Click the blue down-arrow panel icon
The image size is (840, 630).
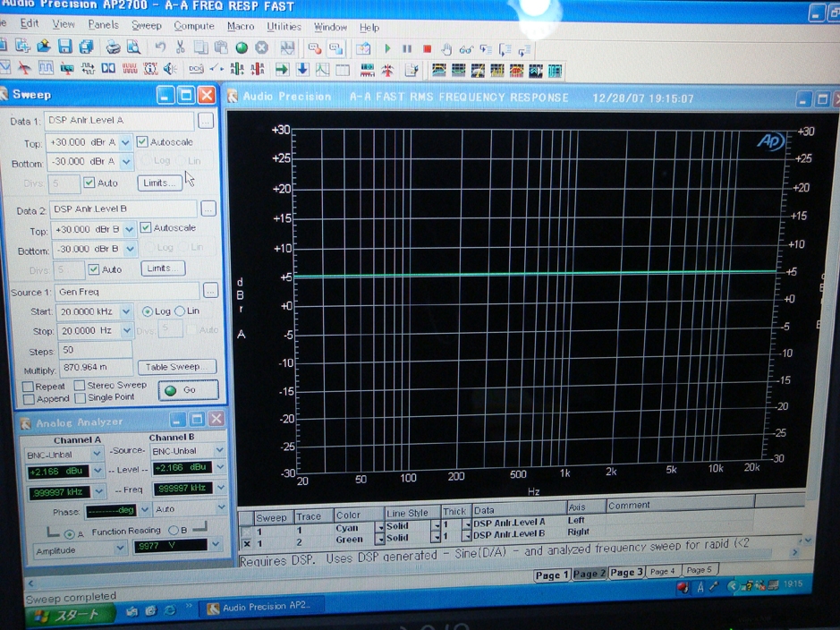pos(302,69)
